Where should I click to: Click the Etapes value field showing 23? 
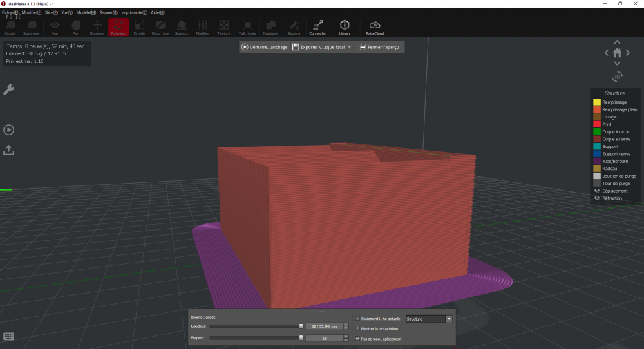(x=325, y=338)
